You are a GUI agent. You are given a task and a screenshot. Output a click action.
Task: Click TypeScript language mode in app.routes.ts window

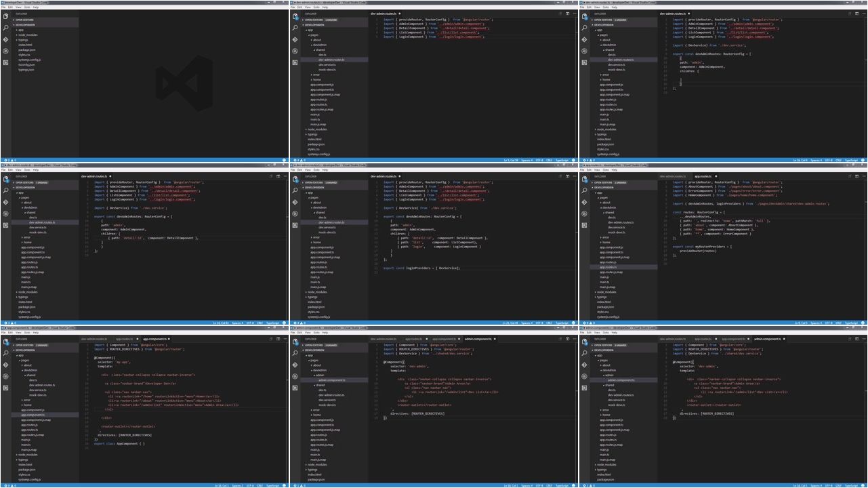click(852, 323)
